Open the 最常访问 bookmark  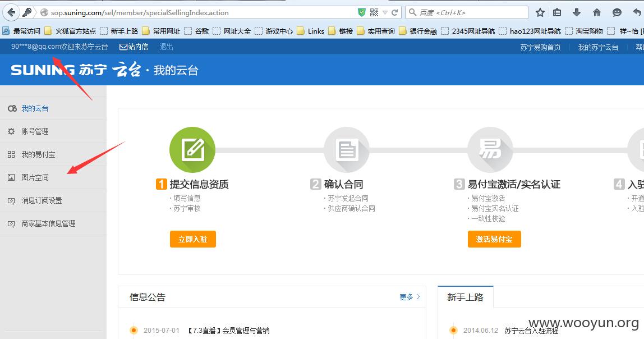click(22, 31)
